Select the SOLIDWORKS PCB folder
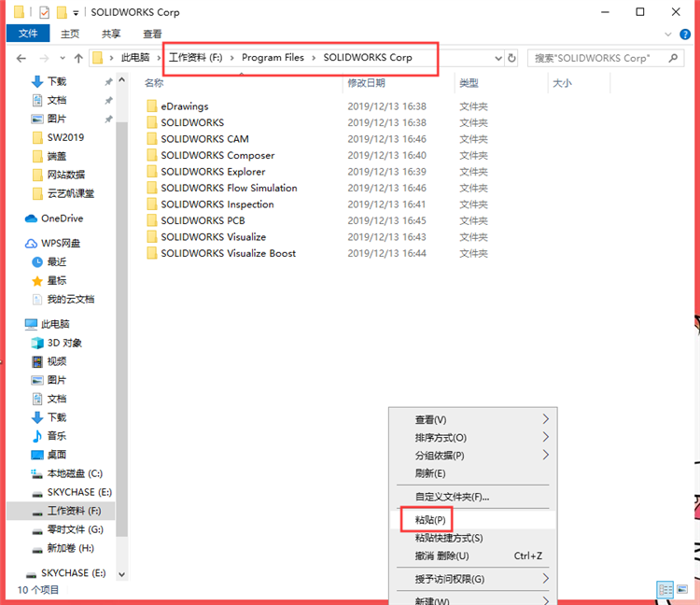700x605 pixels. point(203,220)
